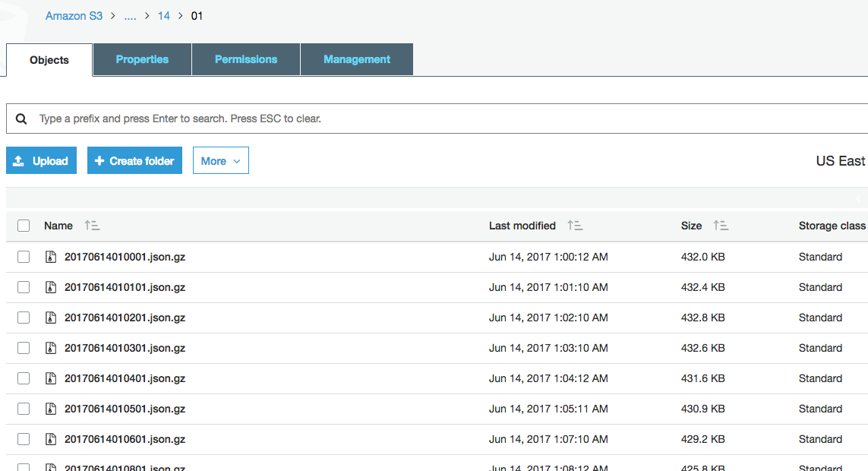
Task: Click the Create folder button
Action: (x=134, y=161)
